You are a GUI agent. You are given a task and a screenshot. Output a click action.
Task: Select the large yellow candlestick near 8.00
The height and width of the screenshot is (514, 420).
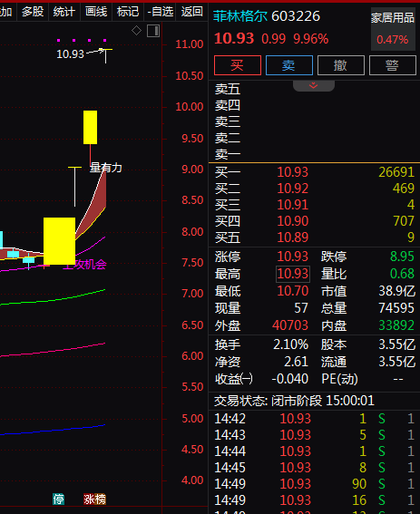click(x=59, y=241)
